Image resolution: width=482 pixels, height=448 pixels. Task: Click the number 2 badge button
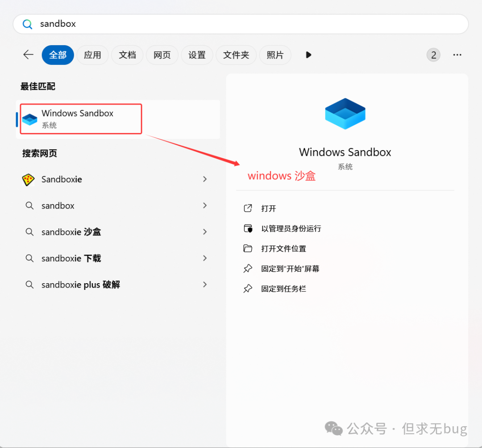tap(433, 55)
